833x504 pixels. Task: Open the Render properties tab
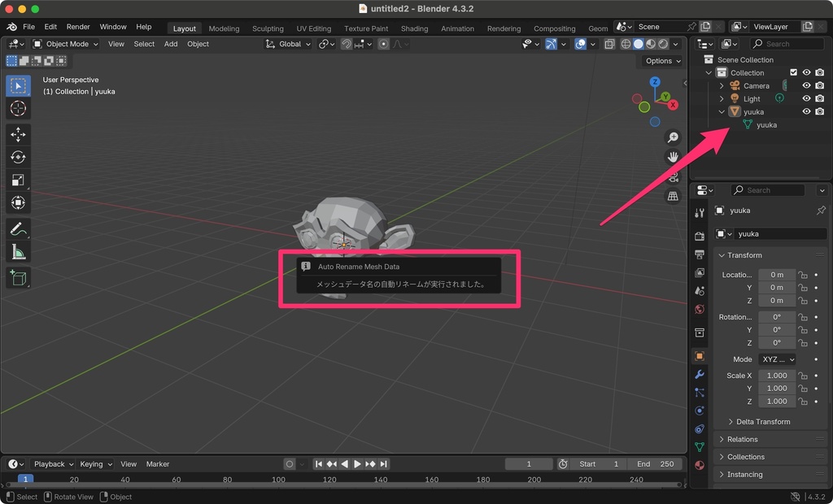click(698, 235)
